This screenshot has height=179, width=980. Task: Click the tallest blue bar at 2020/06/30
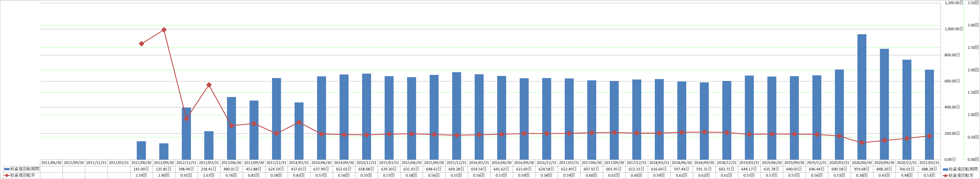(862, 97)
